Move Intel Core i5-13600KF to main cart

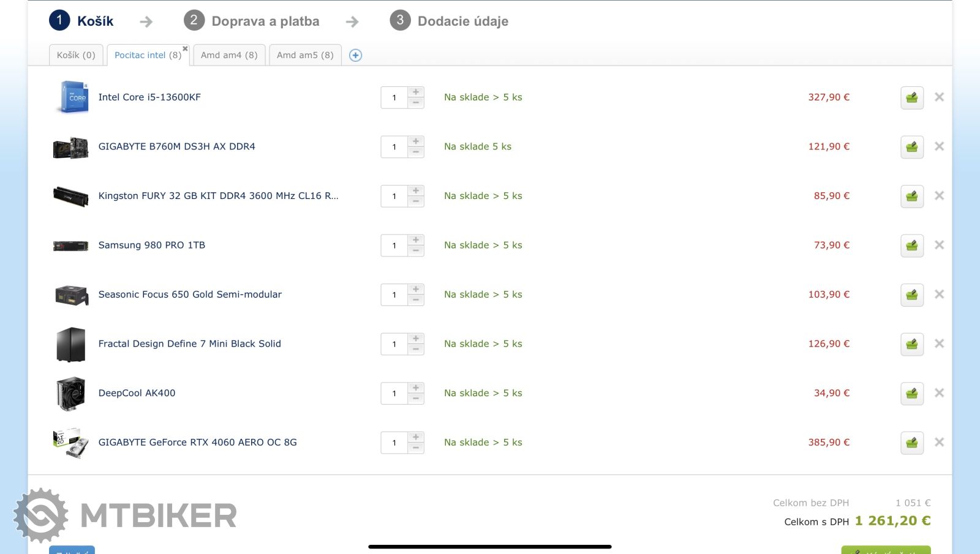911,97
